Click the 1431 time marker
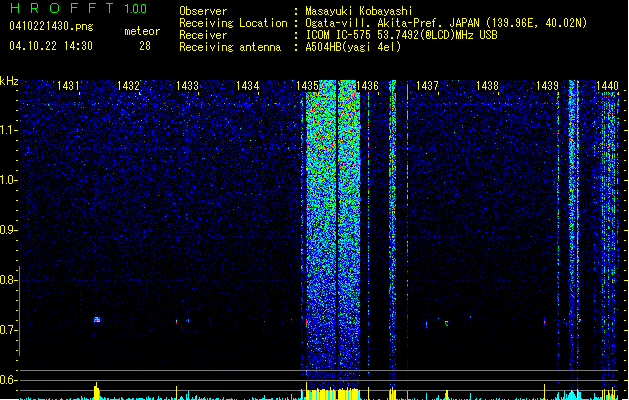Viewport: 629px width, 400px height. pyautogui.click(x=68, y=86)
